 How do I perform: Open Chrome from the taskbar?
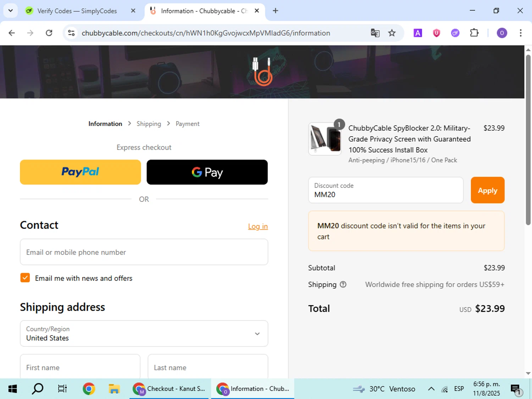pyautogui.click(x=89, y=389)
